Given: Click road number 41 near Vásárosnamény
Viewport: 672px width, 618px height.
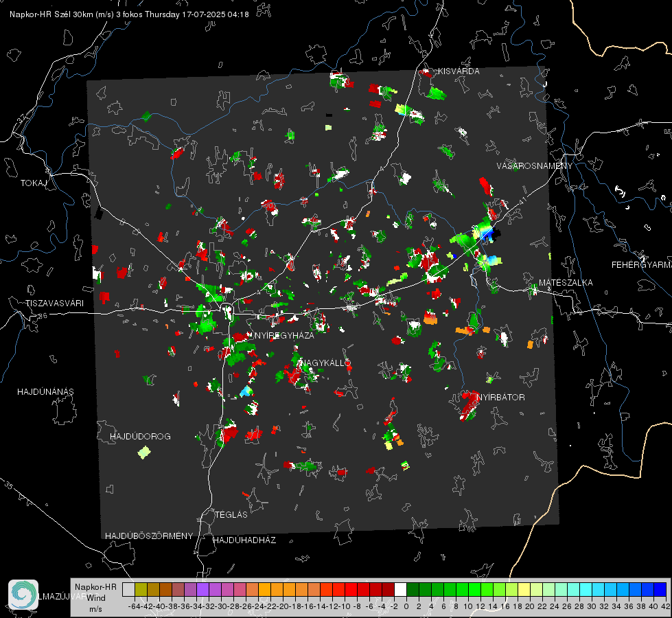Looking at the screenshot, I should 522,200.
